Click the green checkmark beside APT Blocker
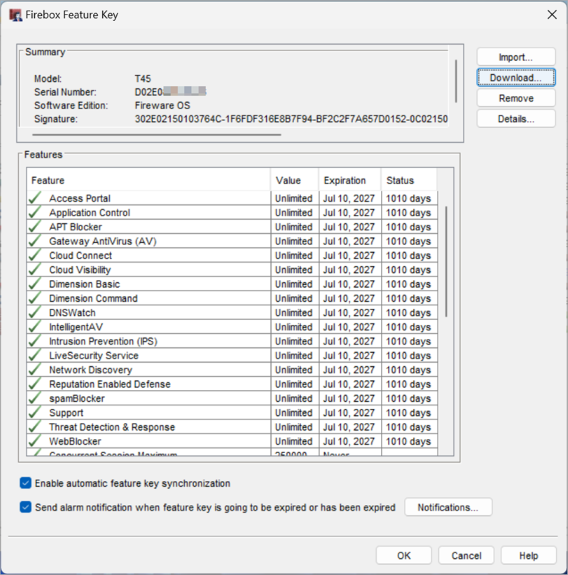Image resolution: width=568 pixels, height=575 pixels. point(35,227)
